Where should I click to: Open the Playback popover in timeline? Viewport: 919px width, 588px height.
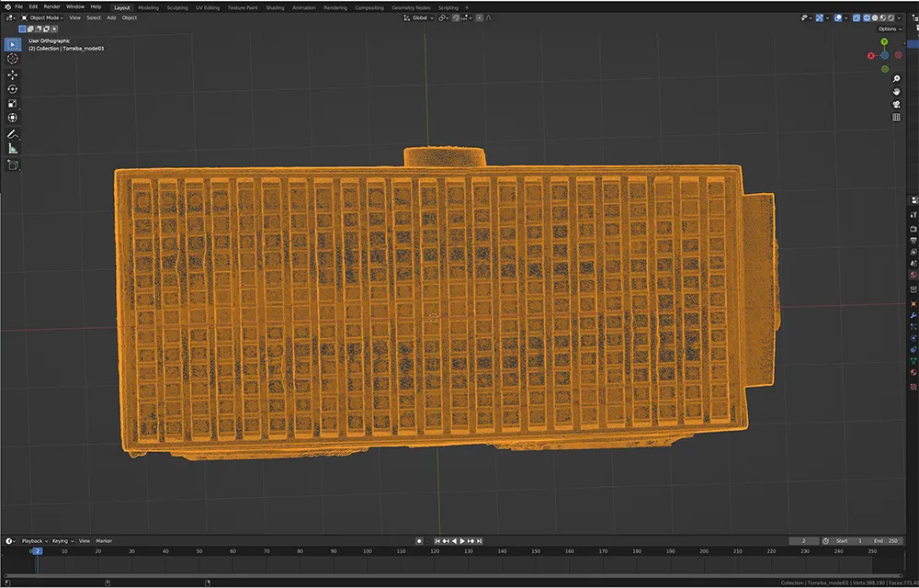(x=33, y=541)
